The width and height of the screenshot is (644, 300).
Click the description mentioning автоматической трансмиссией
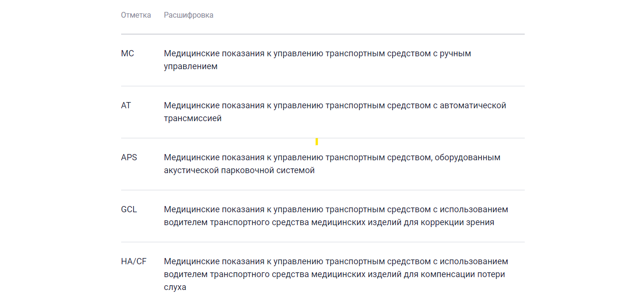tap(334, 112)
